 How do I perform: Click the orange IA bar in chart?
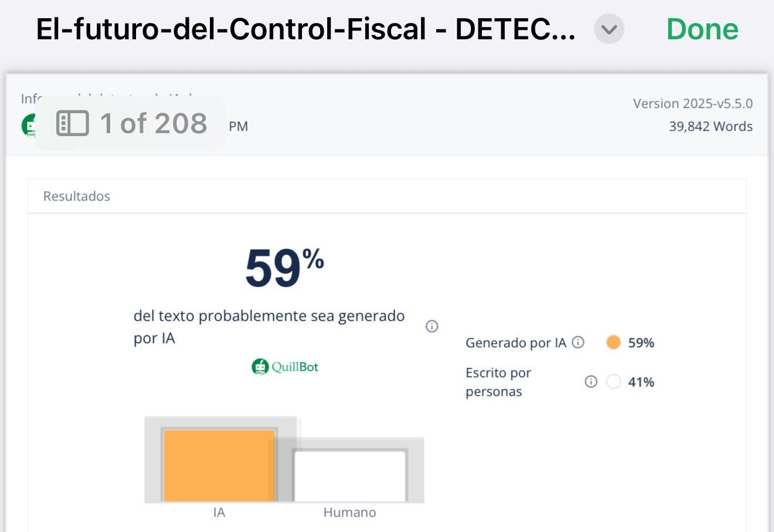(219, 465)
